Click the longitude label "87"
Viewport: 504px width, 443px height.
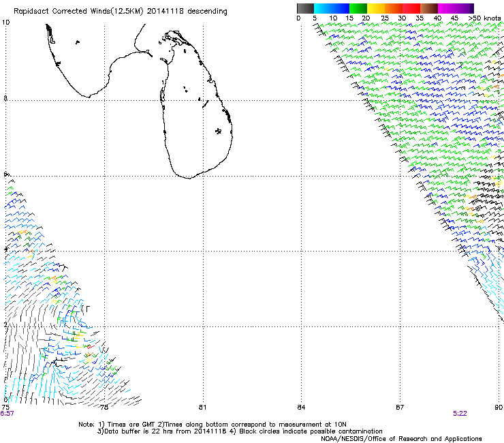point(400,408)
